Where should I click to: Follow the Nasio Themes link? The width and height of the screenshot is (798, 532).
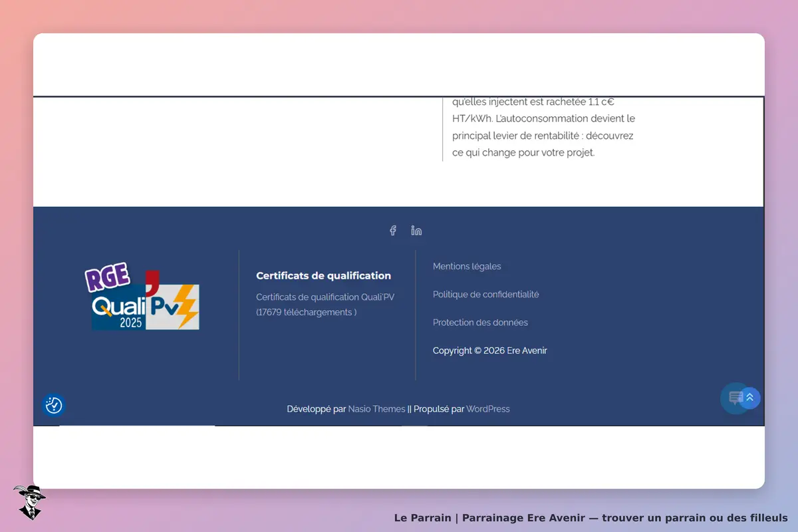coord(376,409)
